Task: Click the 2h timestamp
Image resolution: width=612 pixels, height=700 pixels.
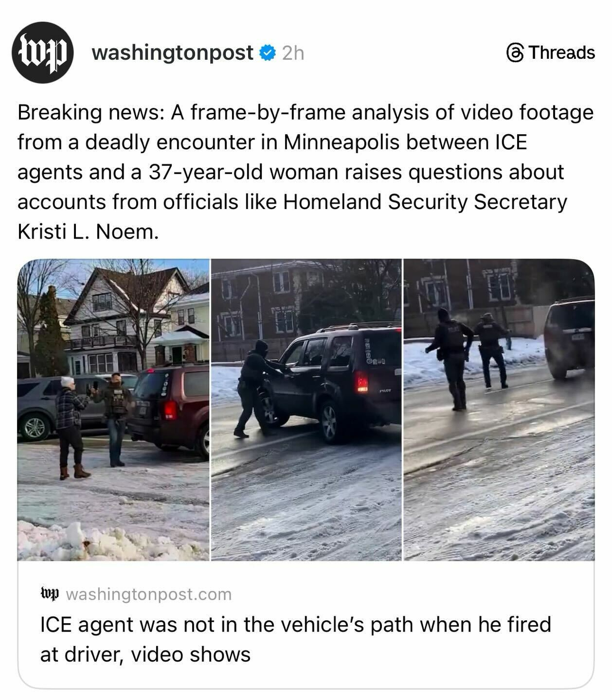Action: pos(293,53)
